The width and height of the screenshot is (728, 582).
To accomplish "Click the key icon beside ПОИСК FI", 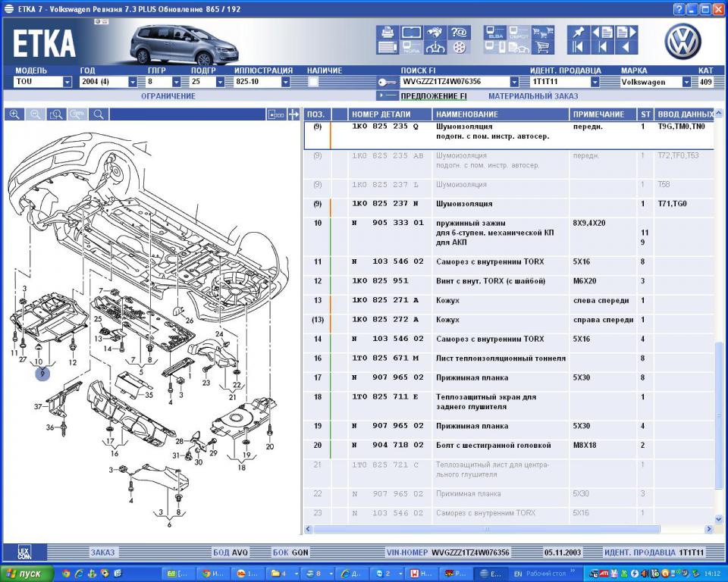I will (x=386, y=83).
